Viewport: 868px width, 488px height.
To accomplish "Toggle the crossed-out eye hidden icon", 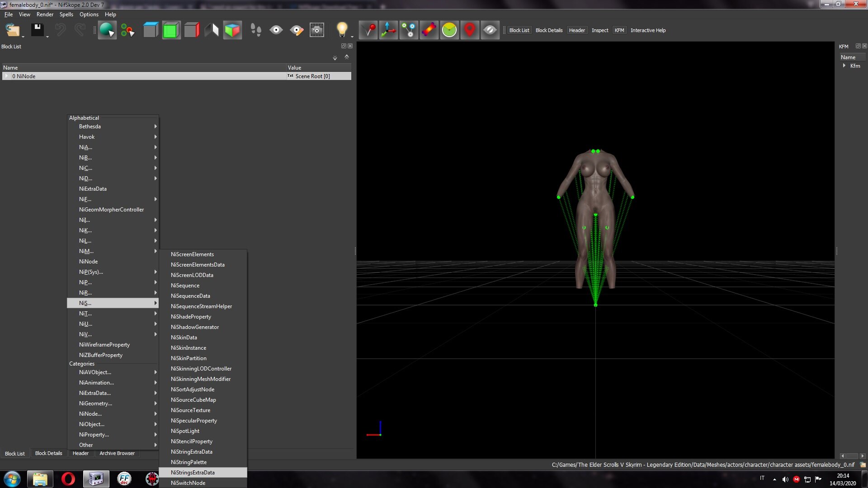I will (490, 30).
